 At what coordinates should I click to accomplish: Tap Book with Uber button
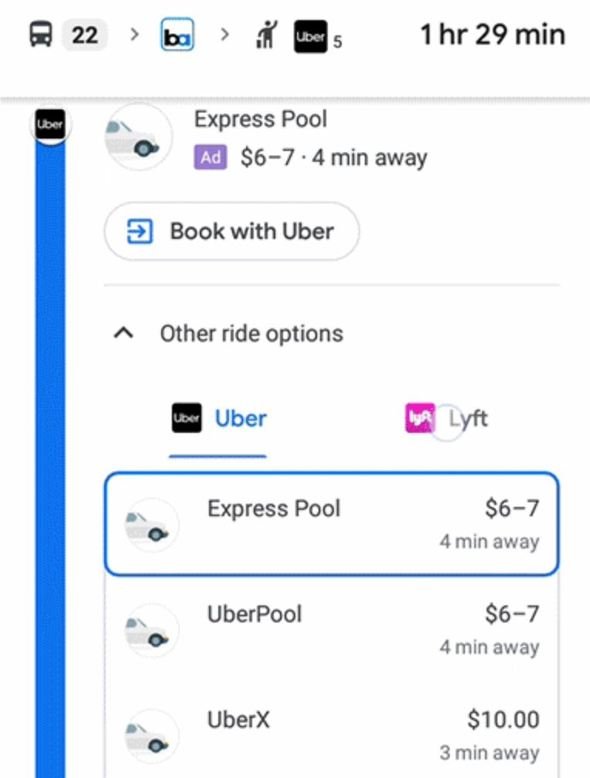coord(232,231)
